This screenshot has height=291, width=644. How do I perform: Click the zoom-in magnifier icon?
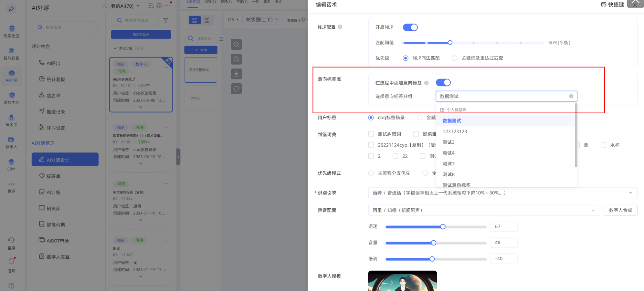pyautogui.click(x=236, y=44)
